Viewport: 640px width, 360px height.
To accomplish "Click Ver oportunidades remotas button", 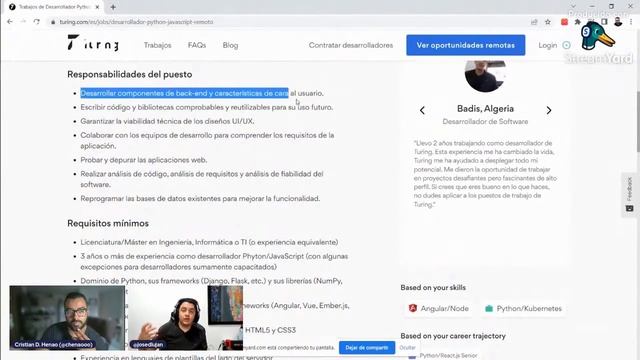I will 466,45.
